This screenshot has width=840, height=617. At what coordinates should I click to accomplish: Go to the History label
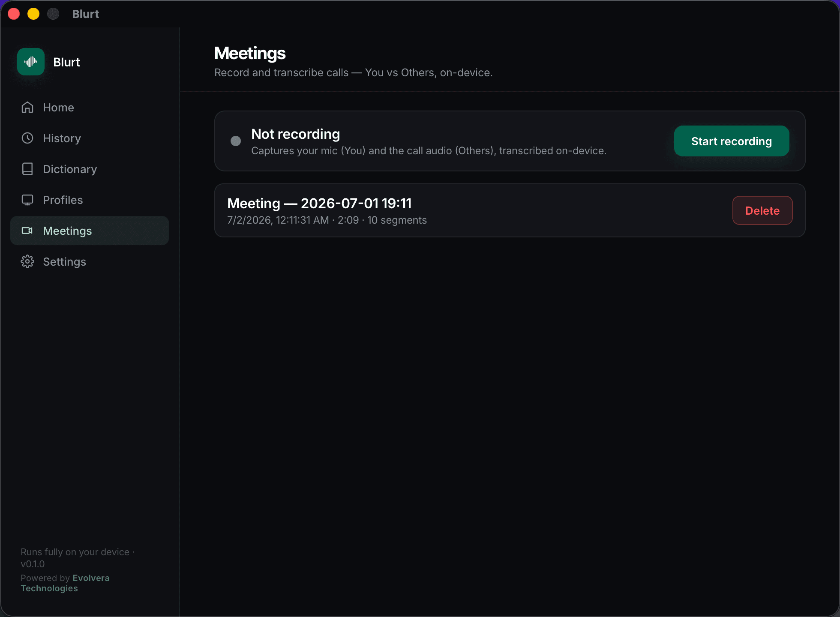tap(62, 138)
